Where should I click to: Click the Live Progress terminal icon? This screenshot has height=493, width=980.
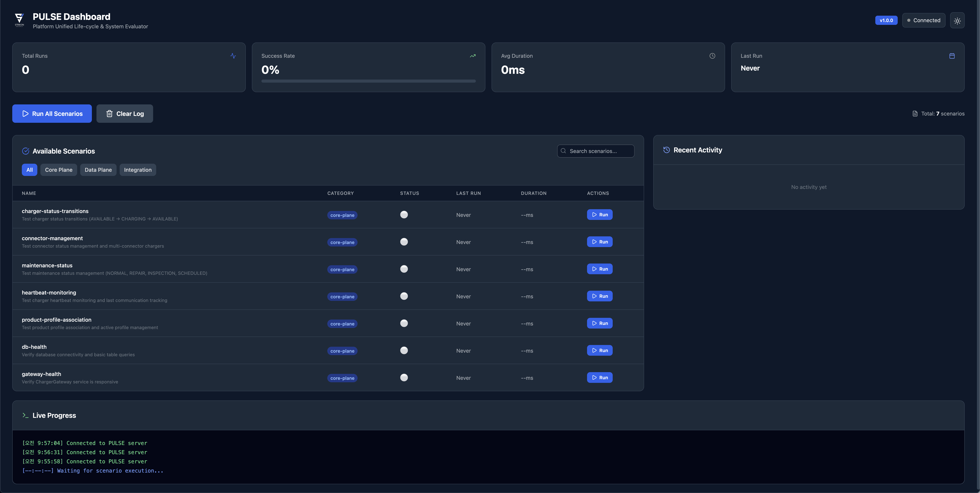[25, 416]
